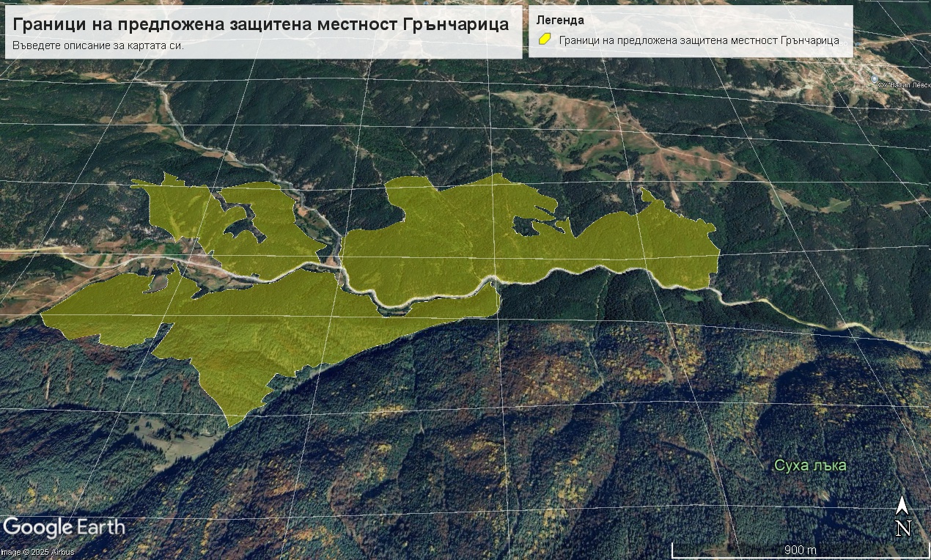The width and height of the screenshot is (931, 560).
Task: Click the ОУ Васил Левски label
Action: point(905,85)
